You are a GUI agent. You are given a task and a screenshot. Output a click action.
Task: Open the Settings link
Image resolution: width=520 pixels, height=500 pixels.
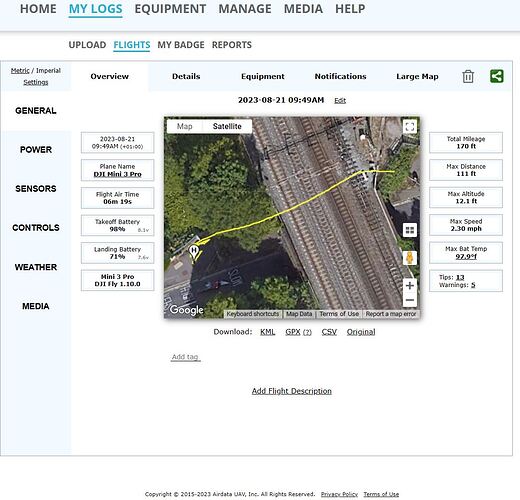click(x=36, y=82)
